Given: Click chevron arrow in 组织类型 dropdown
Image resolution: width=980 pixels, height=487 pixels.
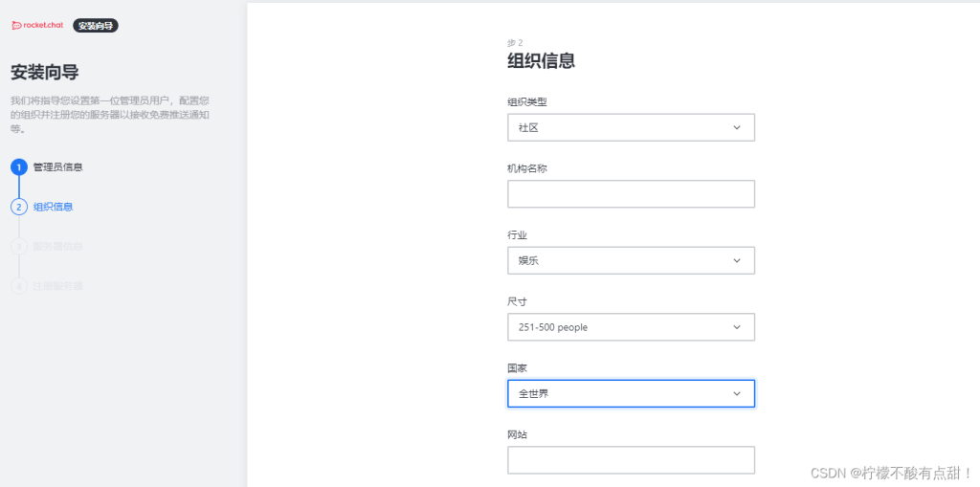Looking at the screenshot, I should coord(737,127).
